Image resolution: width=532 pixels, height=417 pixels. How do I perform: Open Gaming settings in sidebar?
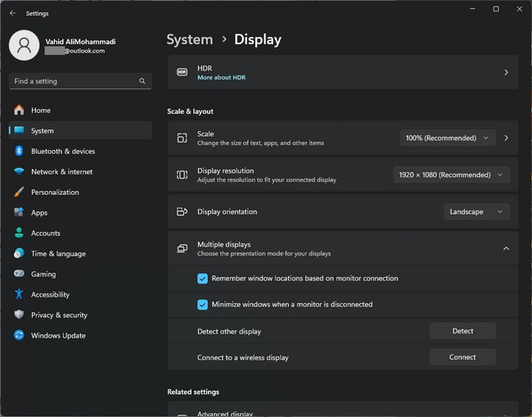[80, 274]
